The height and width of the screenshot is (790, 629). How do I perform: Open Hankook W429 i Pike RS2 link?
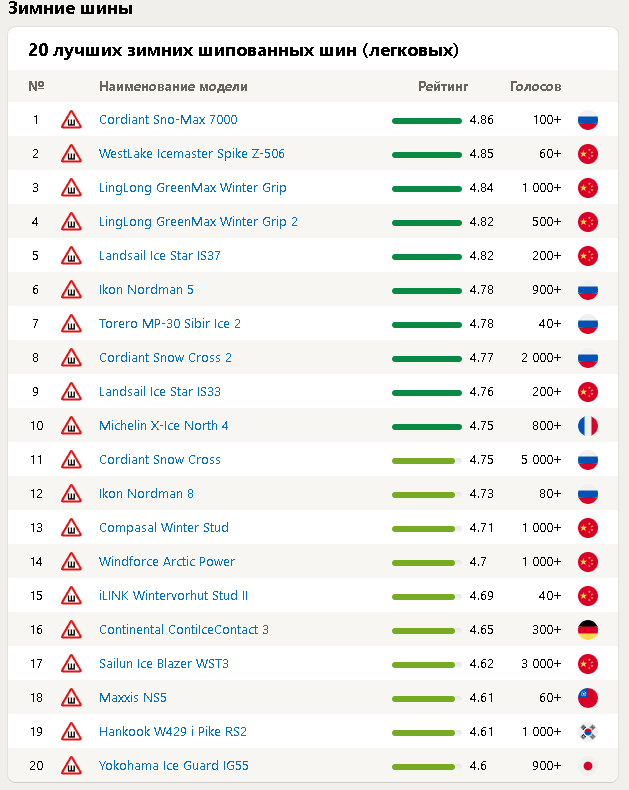[173, 732]
